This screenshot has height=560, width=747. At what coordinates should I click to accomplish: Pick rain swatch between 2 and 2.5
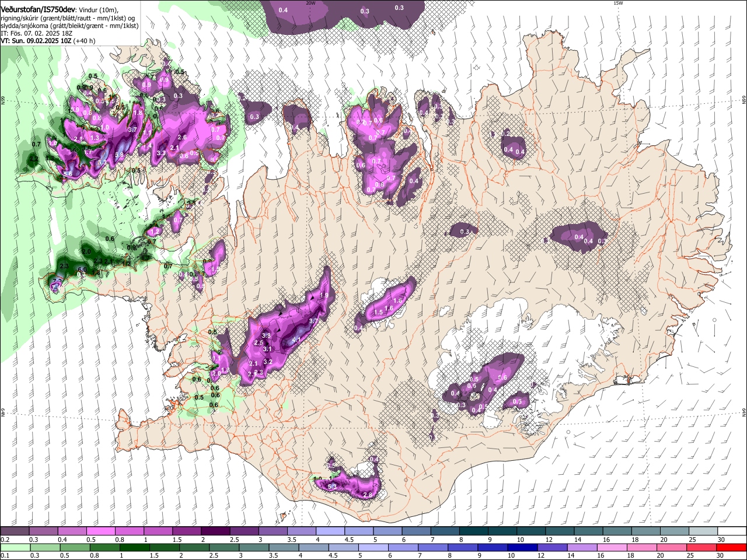[194, 548]
